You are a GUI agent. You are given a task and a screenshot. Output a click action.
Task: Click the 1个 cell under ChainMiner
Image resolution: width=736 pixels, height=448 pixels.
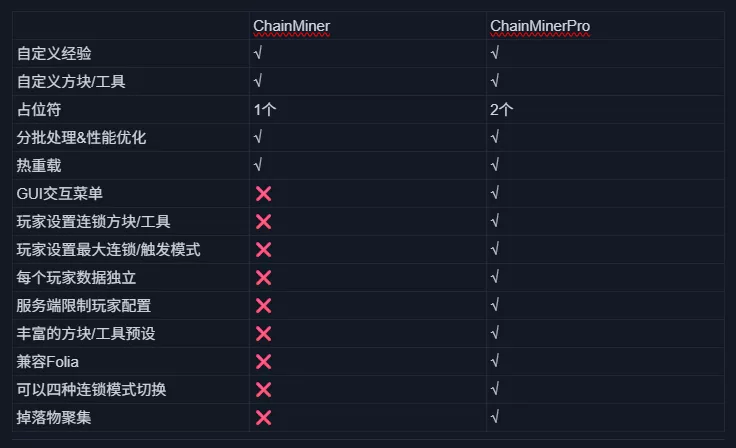click(x=265, y=109)
